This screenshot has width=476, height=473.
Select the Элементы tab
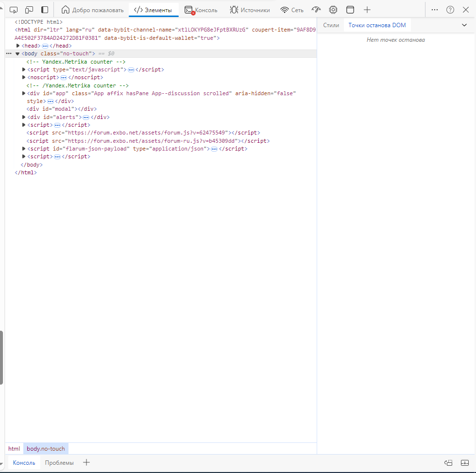[153, 10]
